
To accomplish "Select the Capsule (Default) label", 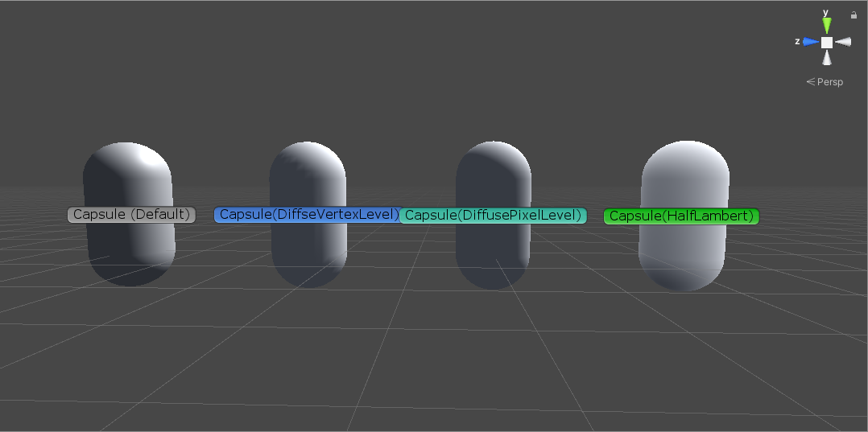I will (x=132, y=215).
